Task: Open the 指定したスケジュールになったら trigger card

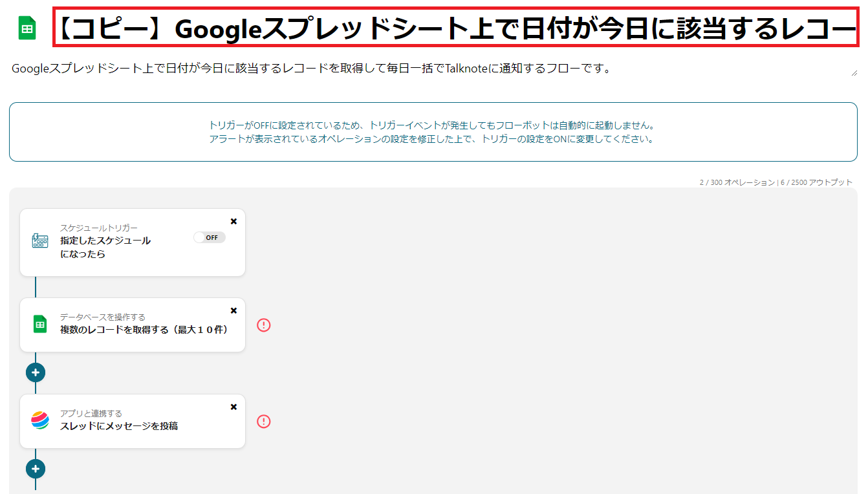Action: 133,242
